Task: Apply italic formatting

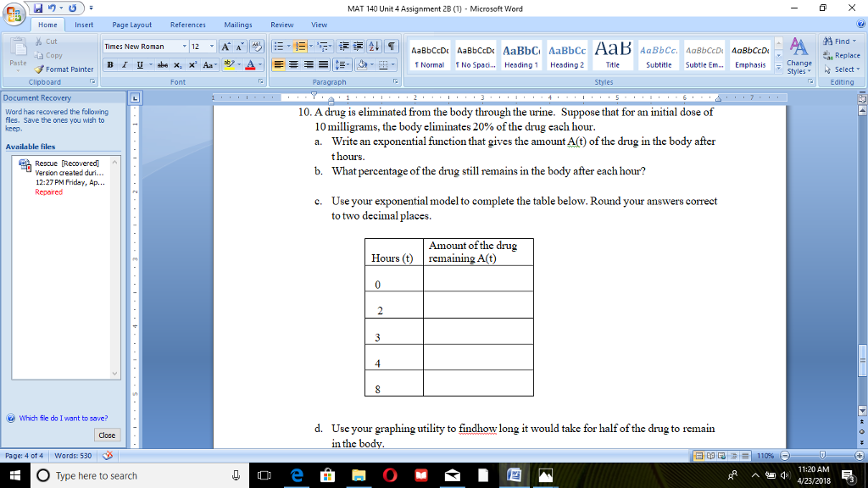Action: pos(124,64)
